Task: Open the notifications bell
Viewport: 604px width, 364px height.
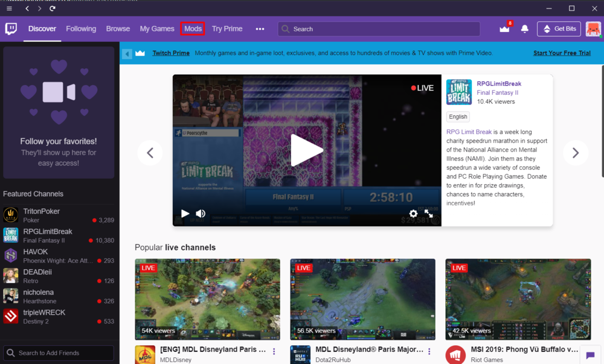Action: [524, 29]
